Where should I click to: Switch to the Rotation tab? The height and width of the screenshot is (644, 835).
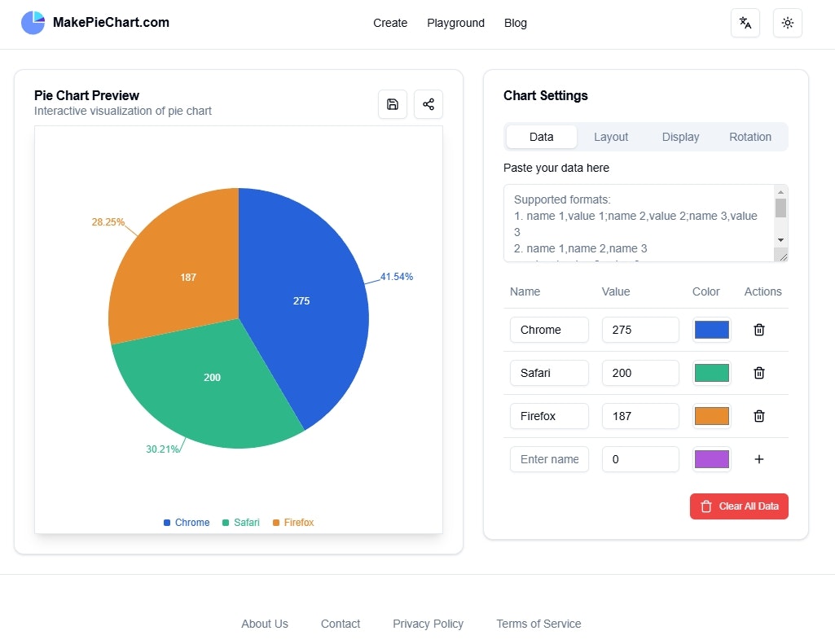coord(749,137)
